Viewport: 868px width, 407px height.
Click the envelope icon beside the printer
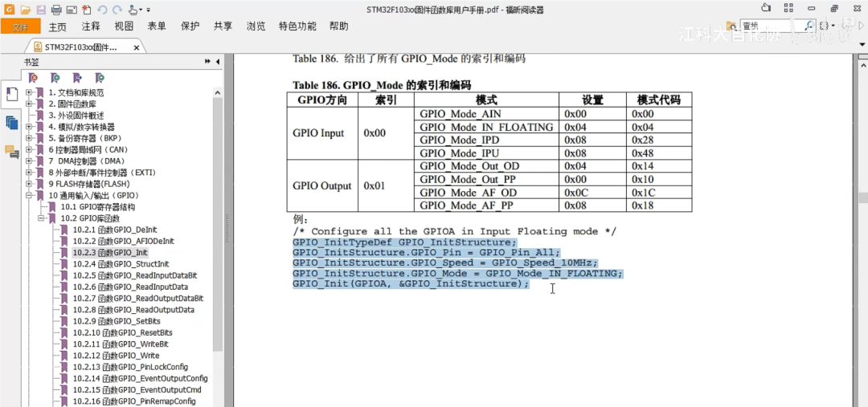71,10
